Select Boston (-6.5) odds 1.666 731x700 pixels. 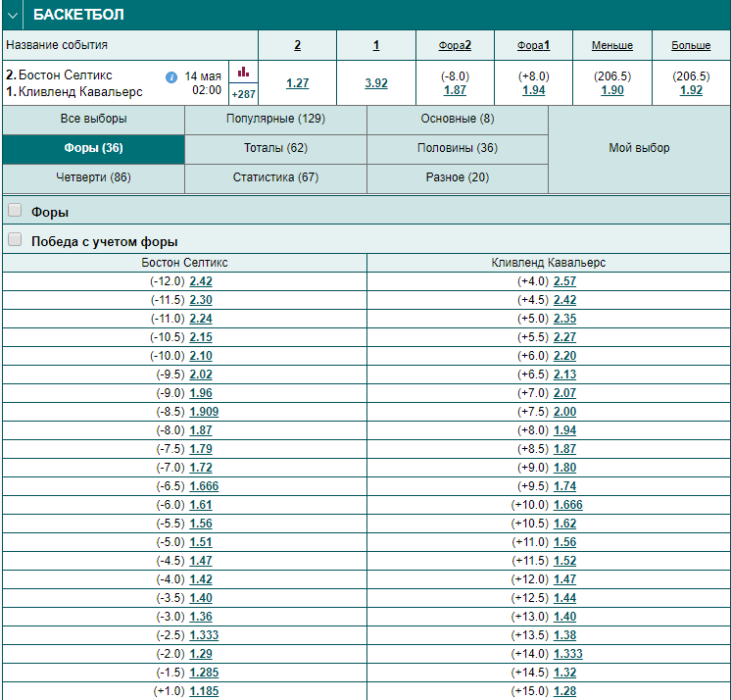point(204,486)
